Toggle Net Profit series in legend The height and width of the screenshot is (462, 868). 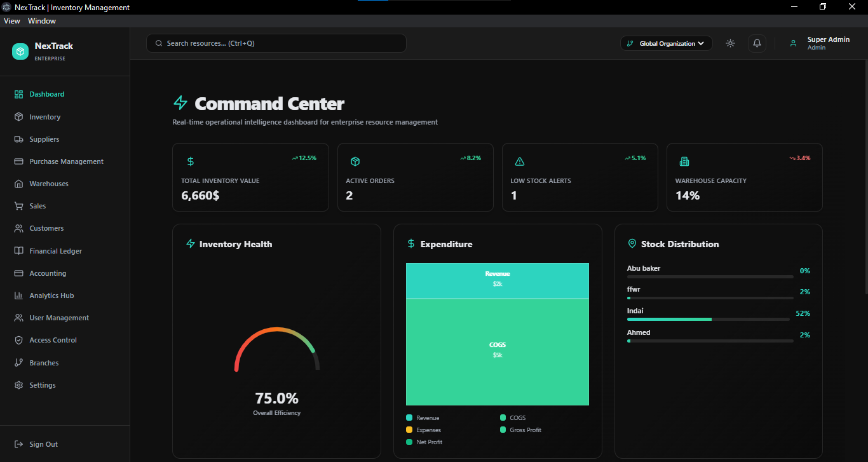(x=424, y=442)
